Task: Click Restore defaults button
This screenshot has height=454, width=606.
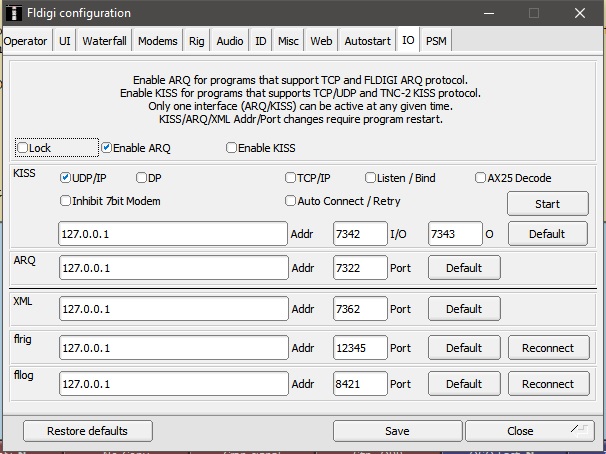Action: point(88,431)
